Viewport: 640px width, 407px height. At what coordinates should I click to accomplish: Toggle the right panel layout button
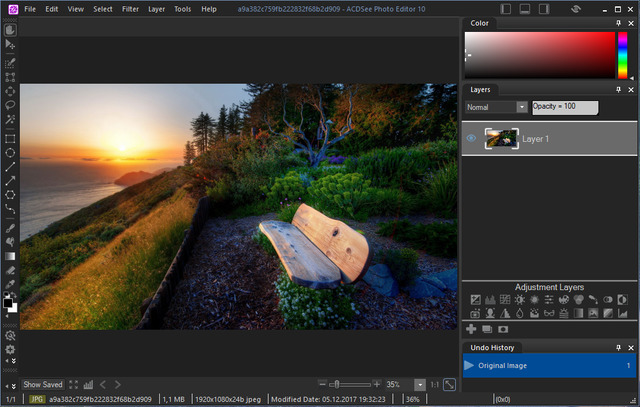coord(544,9)
